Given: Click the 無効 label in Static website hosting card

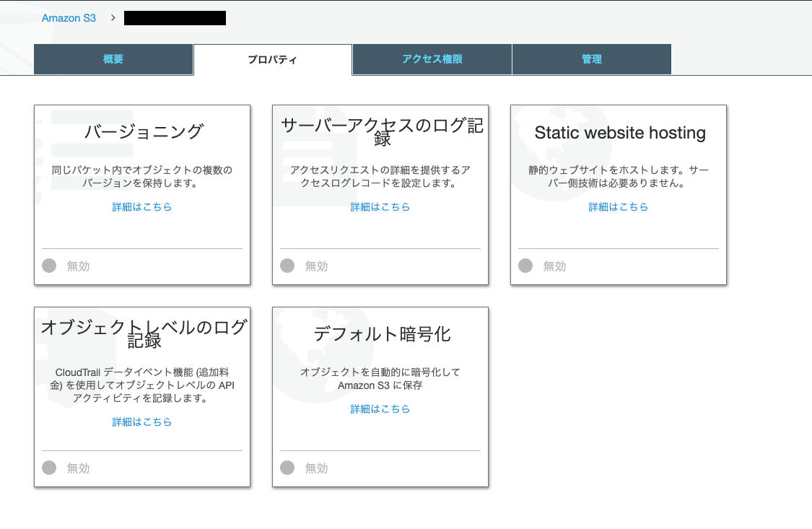Looking at the screenshot, I should pyautogui.click(x=554, y=266).
